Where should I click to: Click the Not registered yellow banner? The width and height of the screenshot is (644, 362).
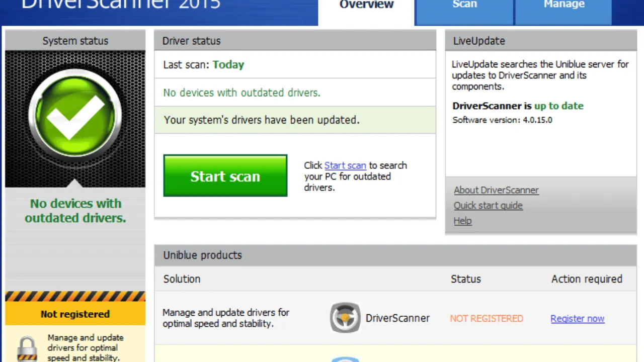click(75, 314)
